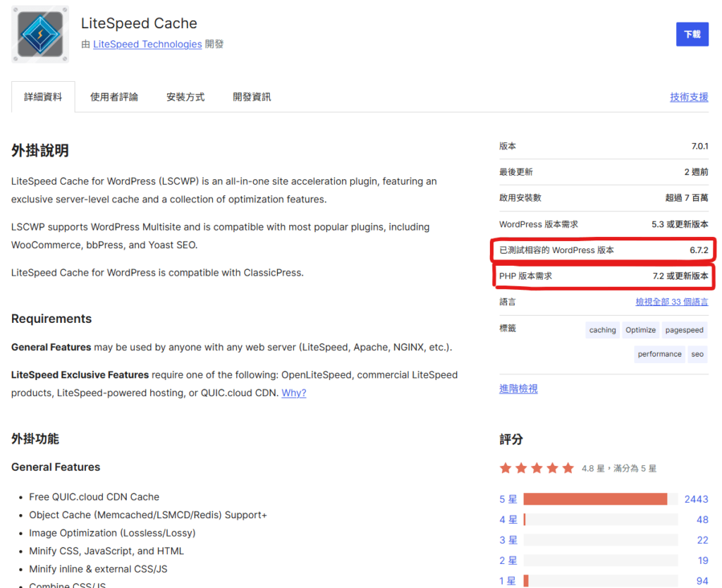Click Minify CSS, JavaScript, and HTML item
722x588 pixels.
[106, 551]
